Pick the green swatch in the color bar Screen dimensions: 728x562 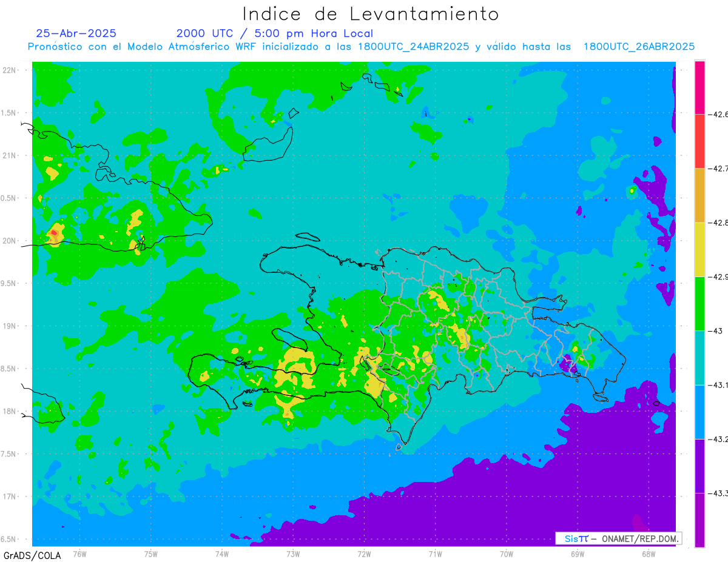(x=699, y=303)
